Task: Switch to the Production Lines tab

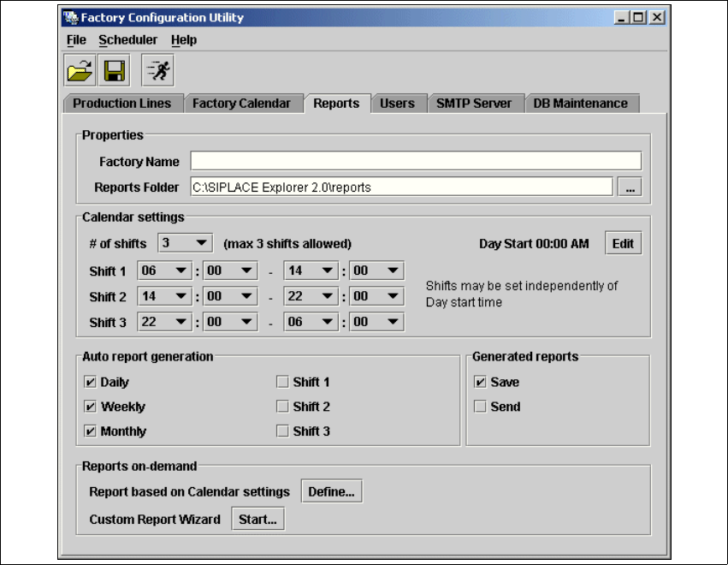Action: pos(121,104)
